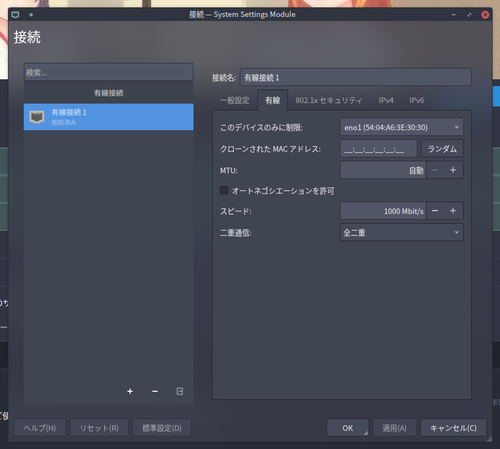The height and width of the screenshot is (449, 500).
Task: Open the このデバイスのみに制限 device dropdown
Action: point(402,127)
